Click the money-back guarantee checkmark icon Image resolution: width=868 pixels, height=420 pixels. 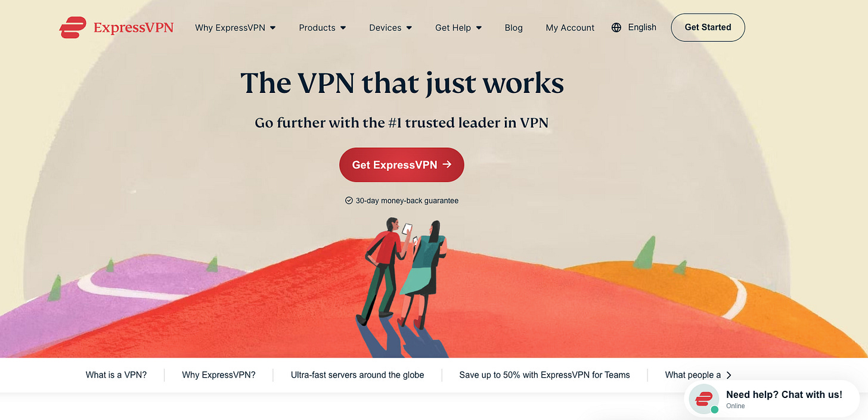tap(349, 201)
